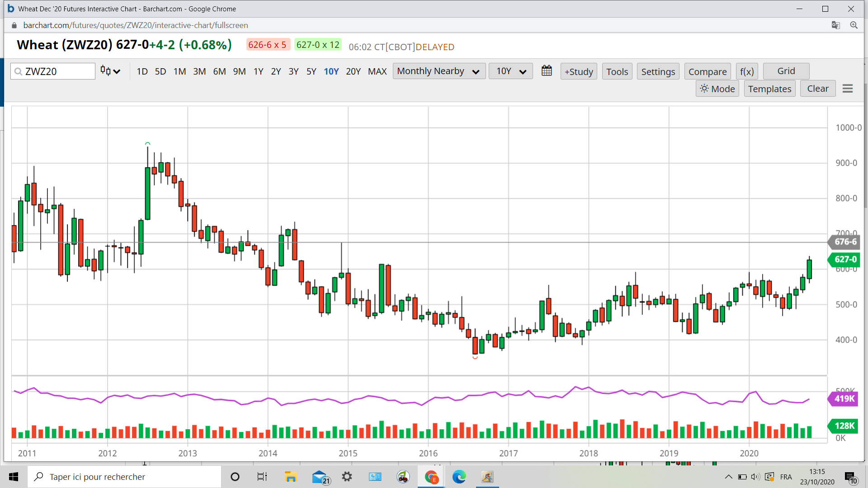Click the hamburger menu icon
Screen dimensions: 868x488
pyautogui.click(x=848, y=89)
